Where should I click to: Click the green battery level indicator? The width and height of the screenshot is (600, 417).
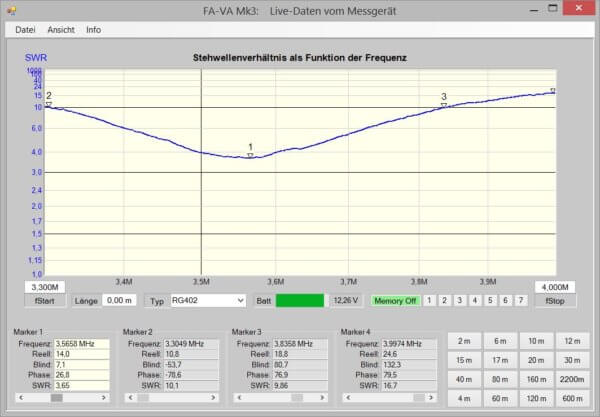(300, 301)
